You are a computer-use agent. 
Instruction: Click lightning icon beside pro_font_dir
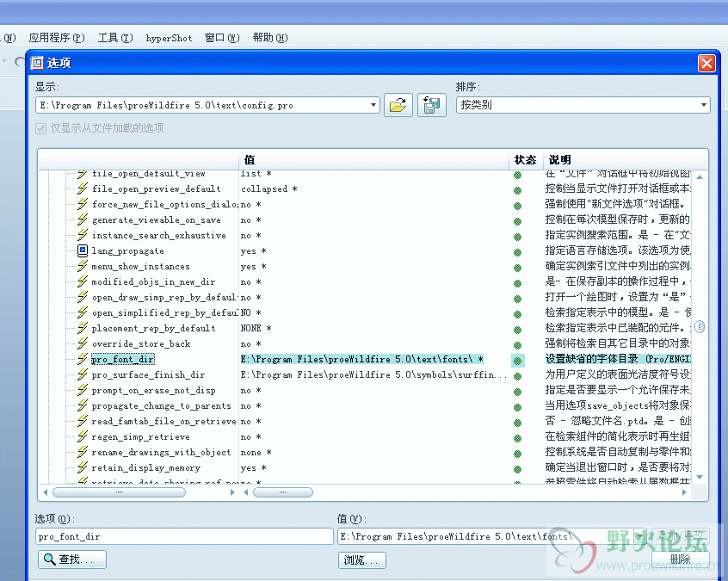(82, 359)
